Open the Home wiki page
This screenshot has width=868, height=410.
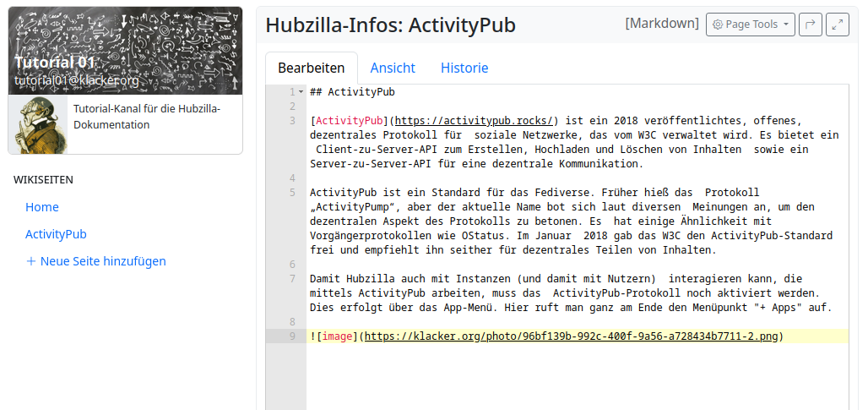(42, 207)
